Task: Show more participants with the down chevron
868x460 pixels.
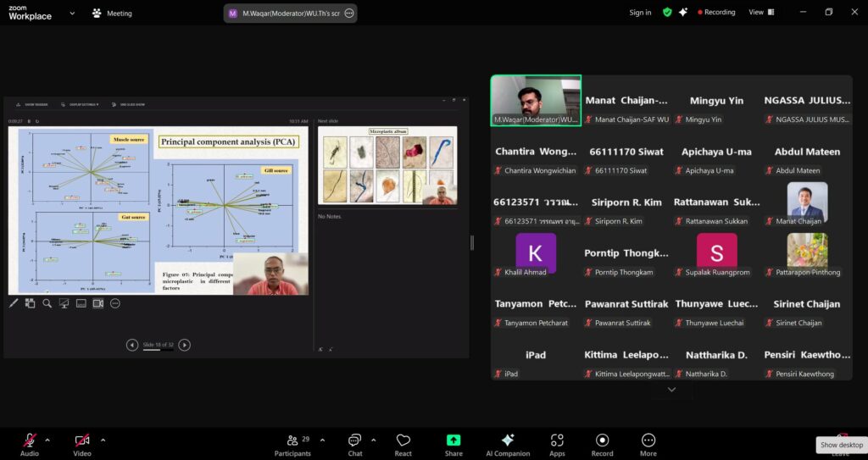Action: click(x=671, y=390)
